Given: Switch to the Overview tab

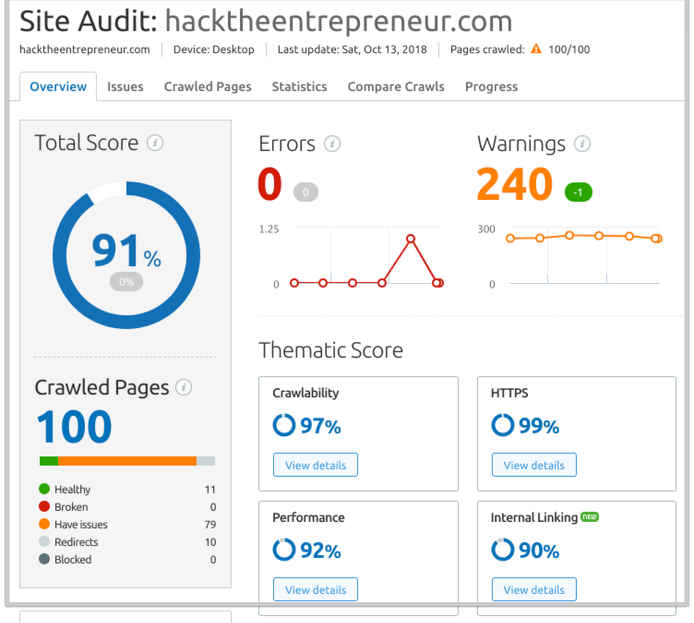Looking at the screenshot, I should point(58,87).
